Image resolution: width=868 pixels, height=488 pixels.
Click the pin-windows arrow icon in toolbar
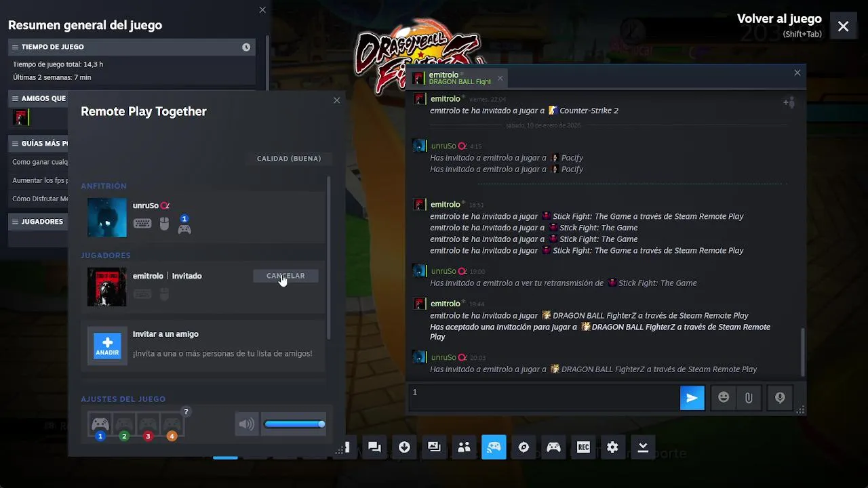643,447
